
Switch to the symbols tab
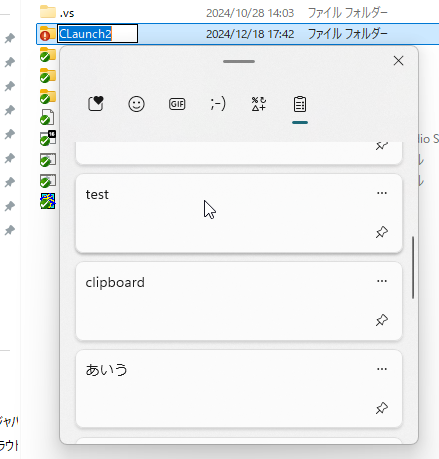pos(259,104)
